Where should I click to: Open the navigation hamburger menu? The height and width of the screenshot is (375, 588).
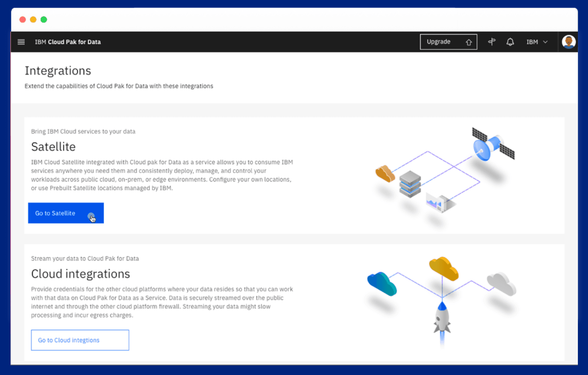(x=21, y=42)
